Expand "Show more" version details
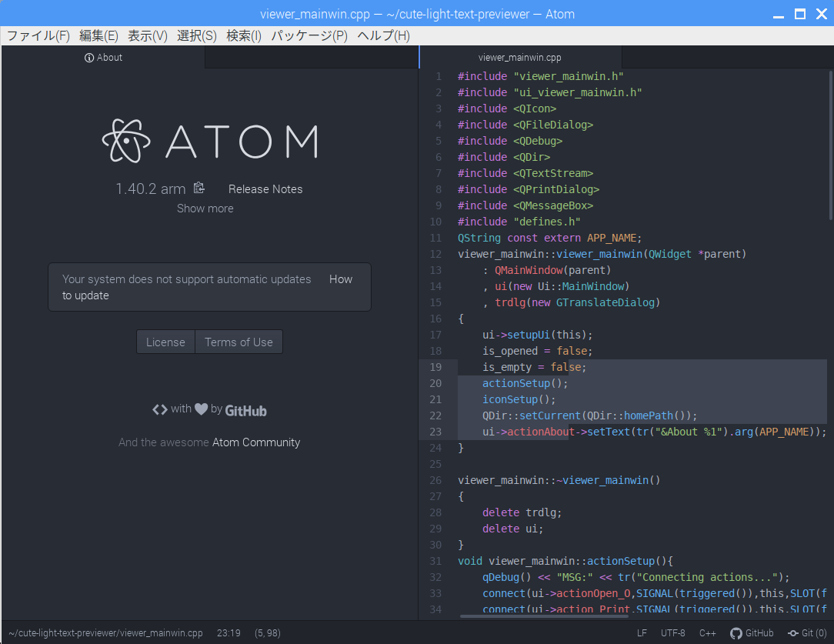 point(205,208)
